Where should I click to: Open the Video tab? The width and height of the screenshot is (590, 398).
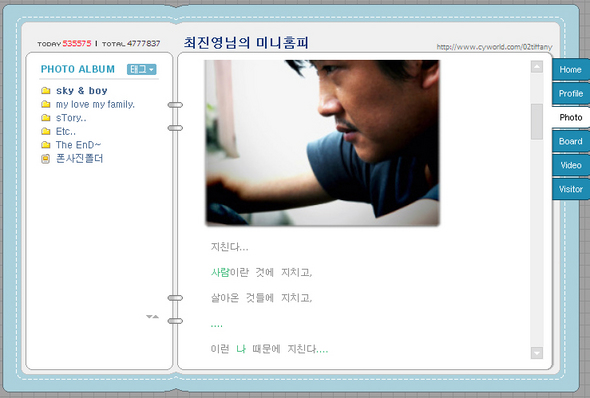coord(570,165)
